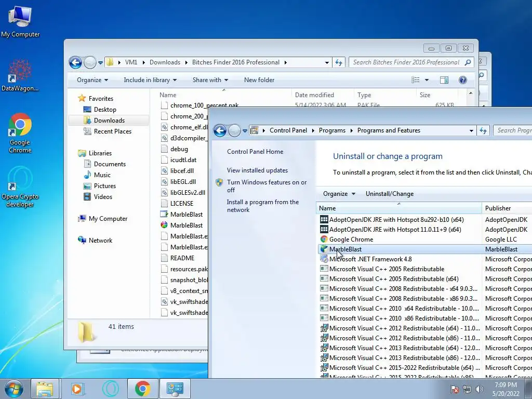Click the New folder button
Viewport: 532px width, 399px height.
pyautogui.click(x=259, y=80)
